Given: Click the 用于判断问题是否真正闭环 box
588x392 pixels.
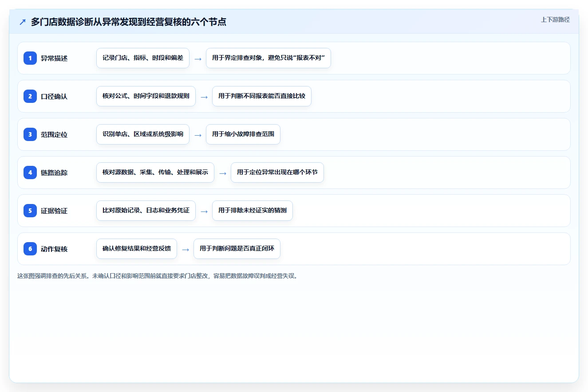Looking at the screenshot, I should [x=237, y=249].
